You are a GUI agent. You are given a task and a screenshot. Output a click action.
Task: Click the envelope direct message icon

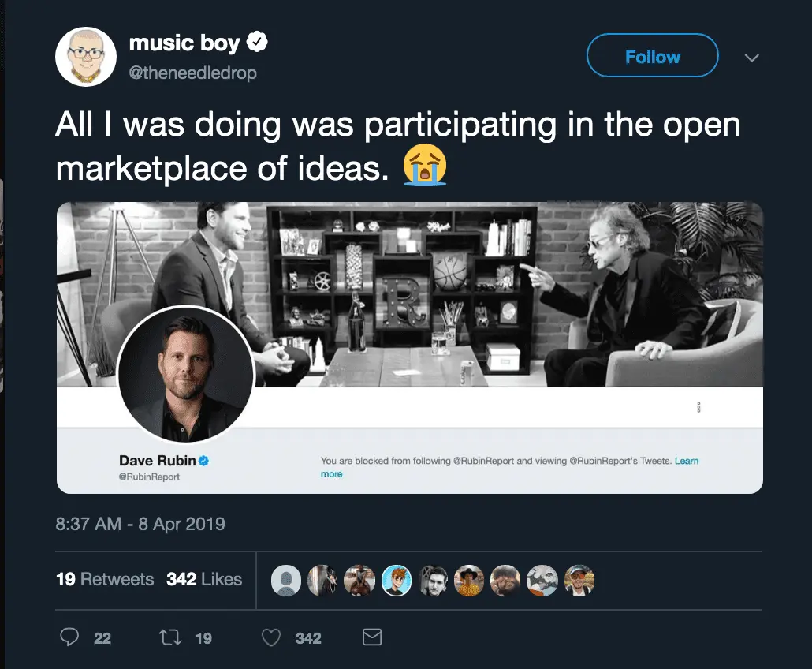click(x=371, y=637)
